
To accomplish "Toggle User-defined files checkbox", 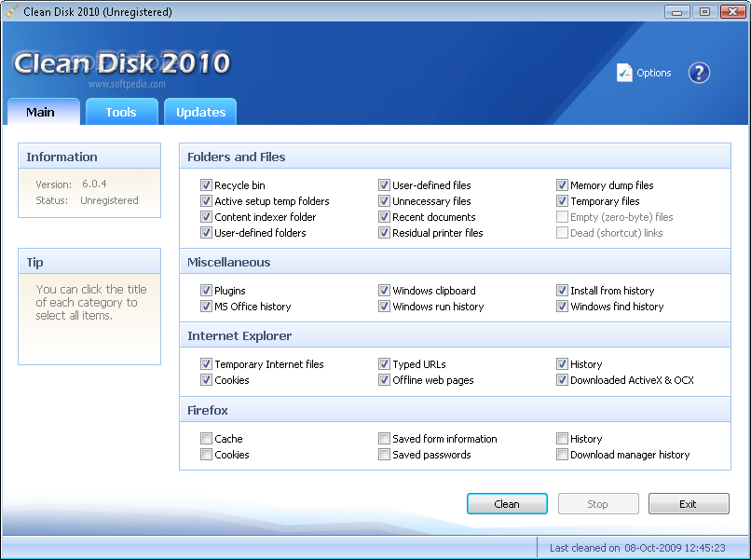I will [x=384, y=184].
